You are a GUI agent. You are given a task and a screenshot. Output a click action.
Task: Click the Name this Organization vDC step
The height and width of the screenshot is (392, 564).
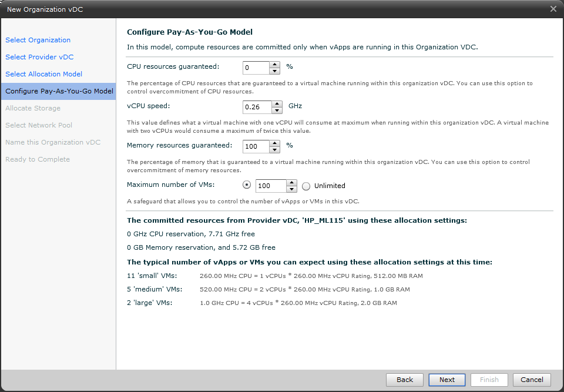pyautogui.click(x=53, y=142)
